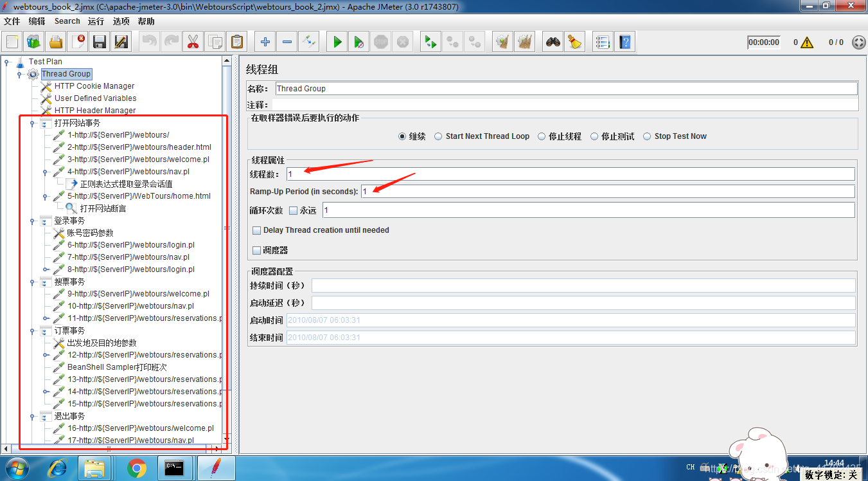The width and height of the screenshot is (868, 481).
Task: Open Search with binoculars icon
Action: [x=553, y=42]
